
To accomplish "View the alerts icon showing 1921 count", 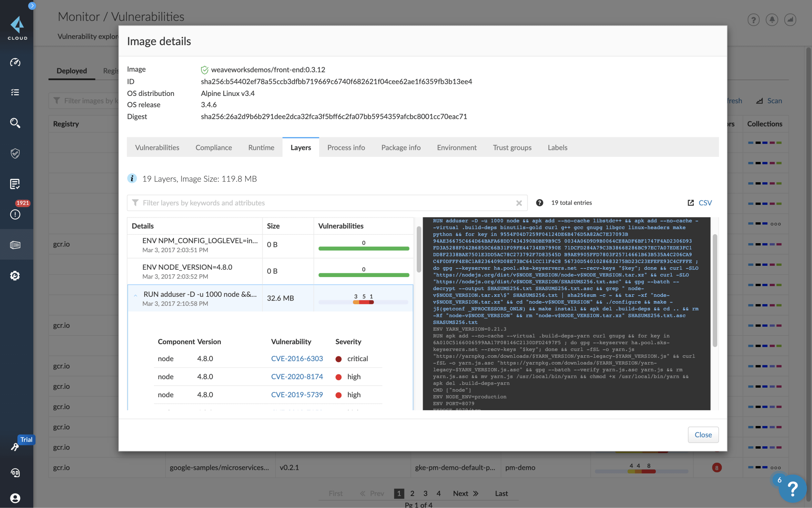I will click(x=15, y=214).
